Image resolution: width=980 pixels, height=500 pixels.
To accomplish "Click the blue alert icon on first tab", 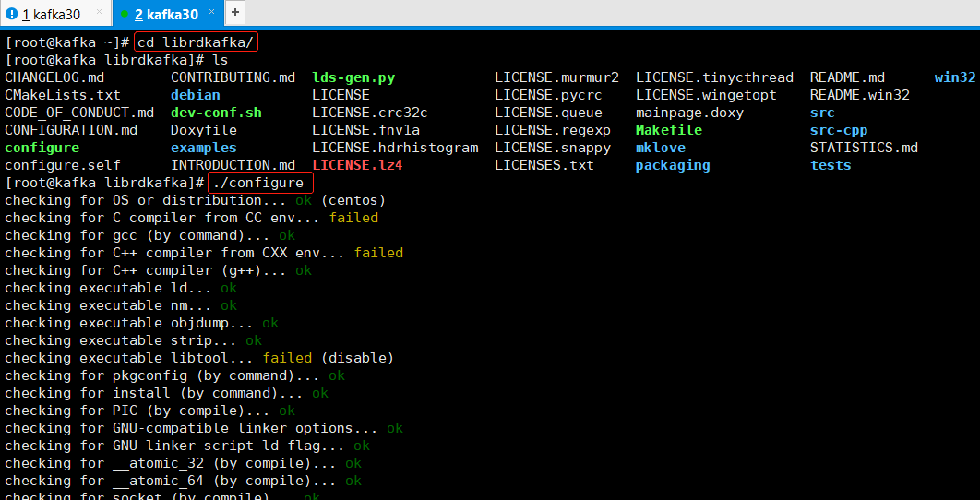I will [x=11, y=13].
